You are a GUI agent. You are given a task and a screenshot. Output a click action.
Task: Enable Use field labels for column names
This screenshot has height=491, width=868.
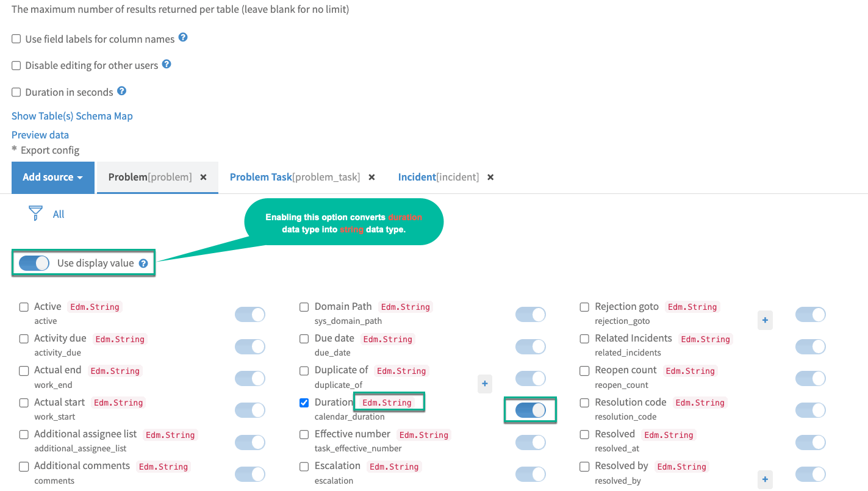[x=16, y=39]
